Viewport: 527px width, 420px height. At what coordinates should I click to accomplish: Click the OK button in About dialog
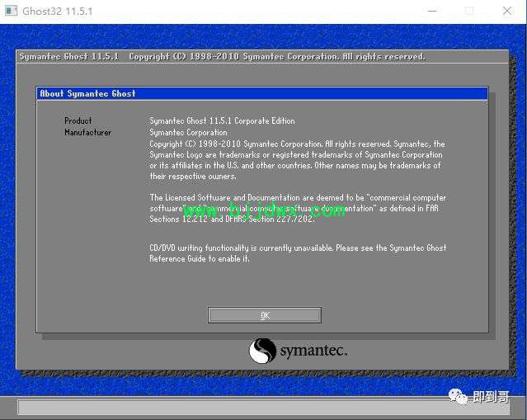pos(265,315)
